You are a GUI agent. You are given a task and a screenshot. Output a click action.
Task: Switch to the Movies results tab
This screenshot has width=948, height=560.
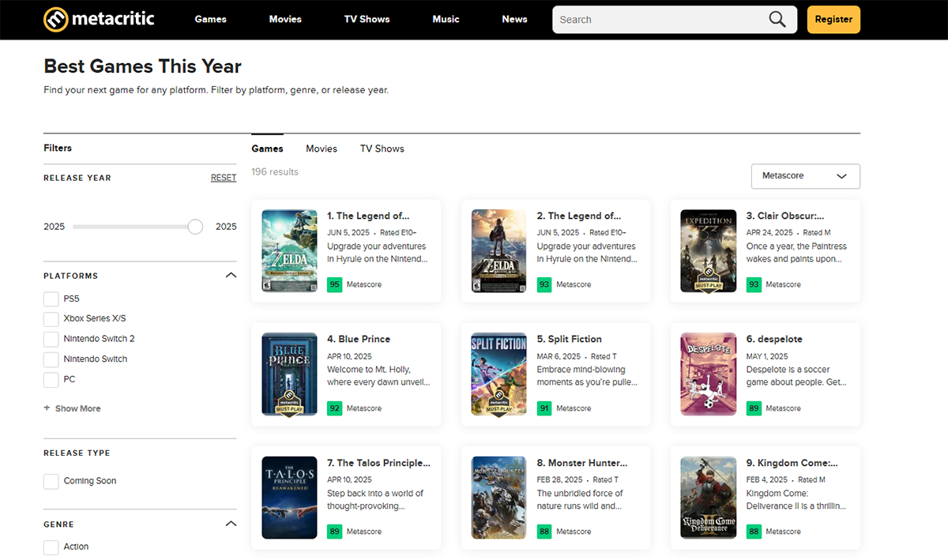point(322,148)
